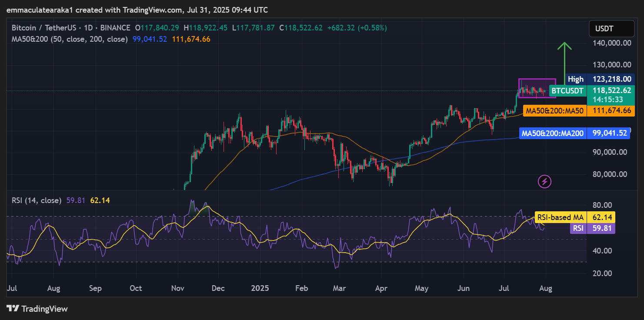This screenshot has height=320, width=644.
Task: Select the RSI (14, close) legend title
Action: click(36, 200)
